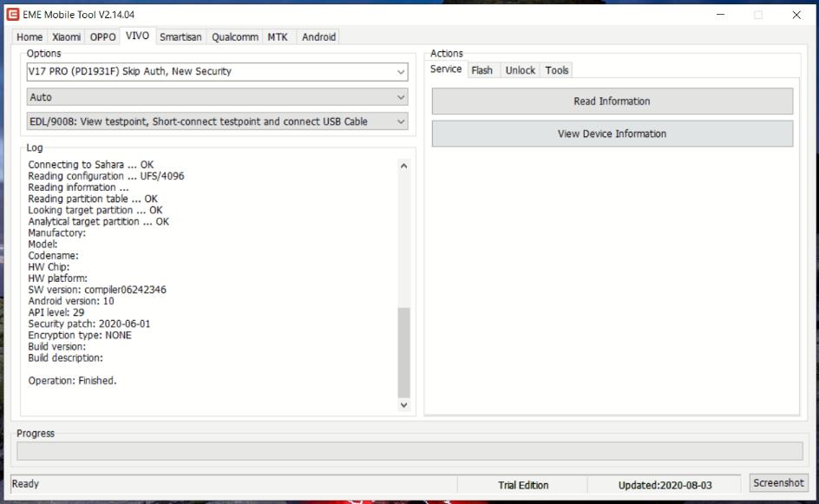
Task: Open the V17 PRO model dropdown
Action: 217,71
